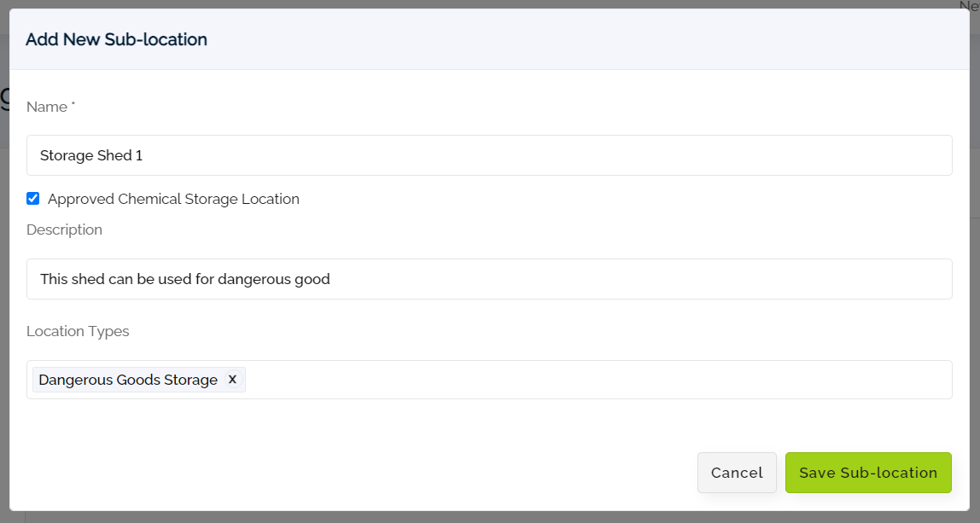980x523 pixels.
Task: Click the Name field's required asterisk label
Action: (x=49, y=105)
